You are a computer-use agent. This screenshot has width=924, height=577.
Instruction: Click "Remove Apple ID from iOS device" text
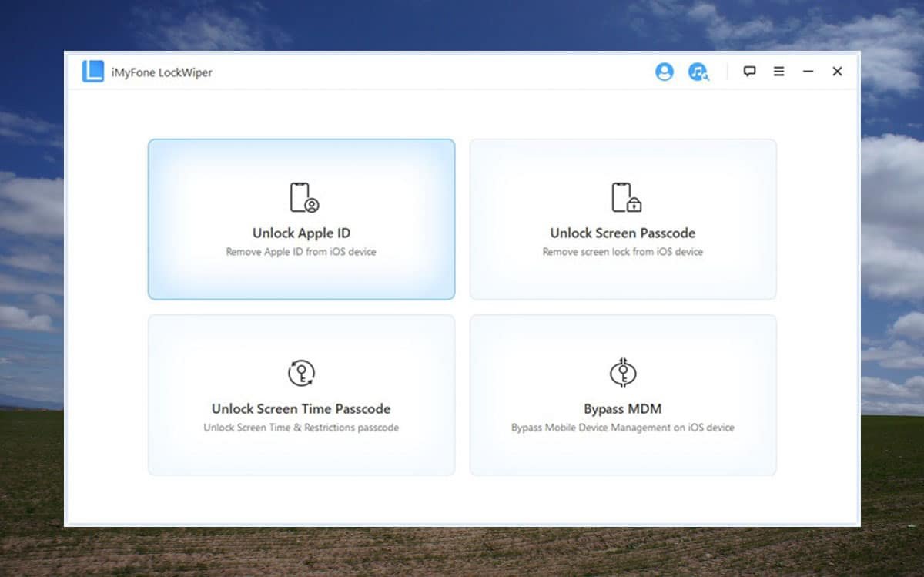tap(301, 252)
